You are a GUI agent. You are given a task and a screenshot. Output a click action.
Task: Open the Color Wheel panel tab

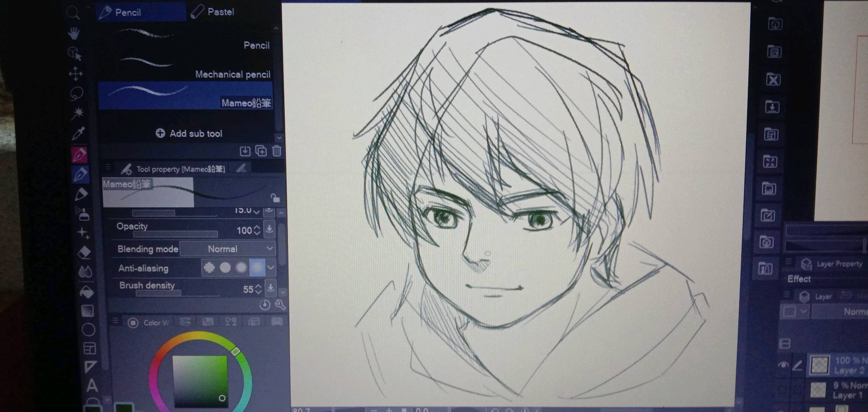click(x=149, y=322)
